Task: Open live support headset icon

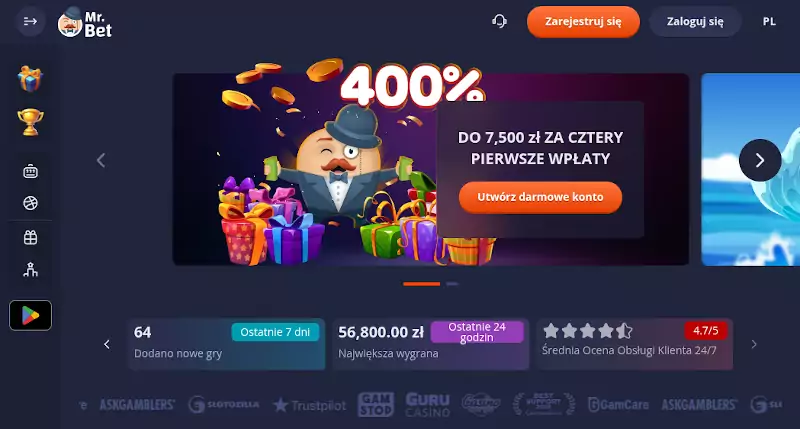Action: (499, 21)
